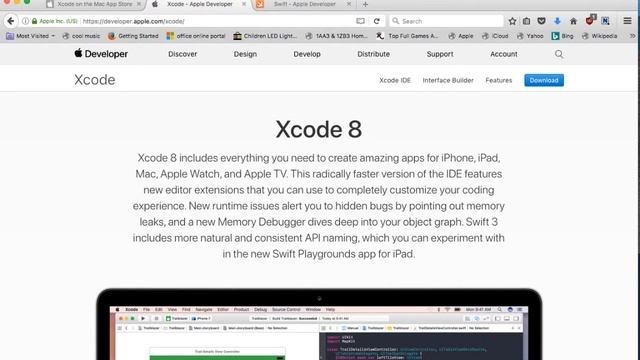Reload the page with the refresh icon
This screenshot has height=360, width=640.
pyautogui.click(x=376, y=21)
